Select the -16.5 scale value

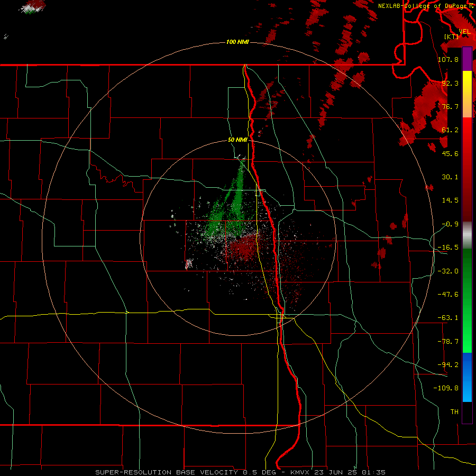click(x=448, y=248)
